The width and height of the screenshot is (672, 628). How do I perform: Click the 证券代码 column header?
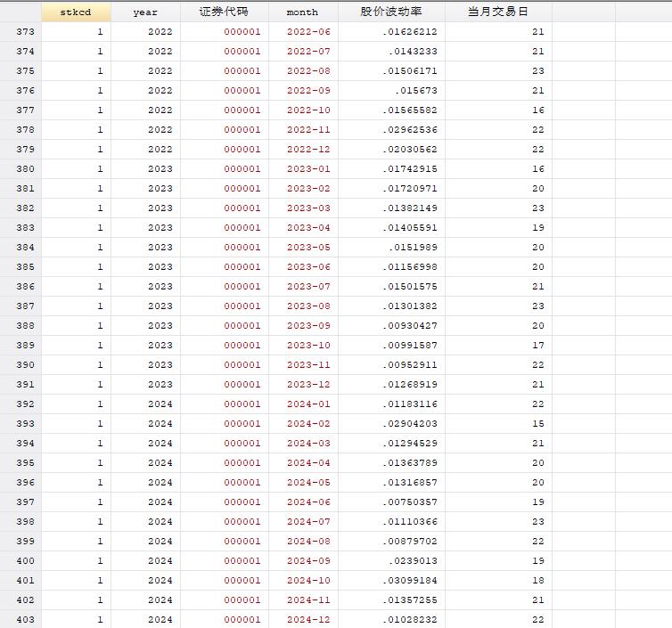tap(224, 12)
